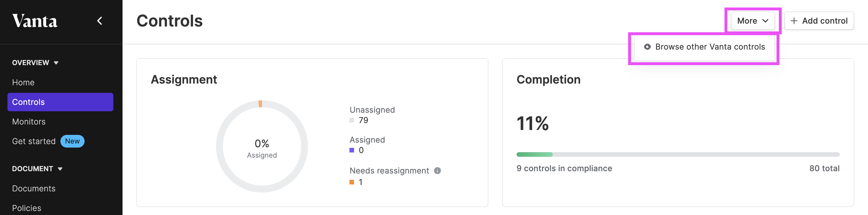Click the info icon beside Needs reassignment
This screenshot has height=215, width=868.
coord(437,170)
